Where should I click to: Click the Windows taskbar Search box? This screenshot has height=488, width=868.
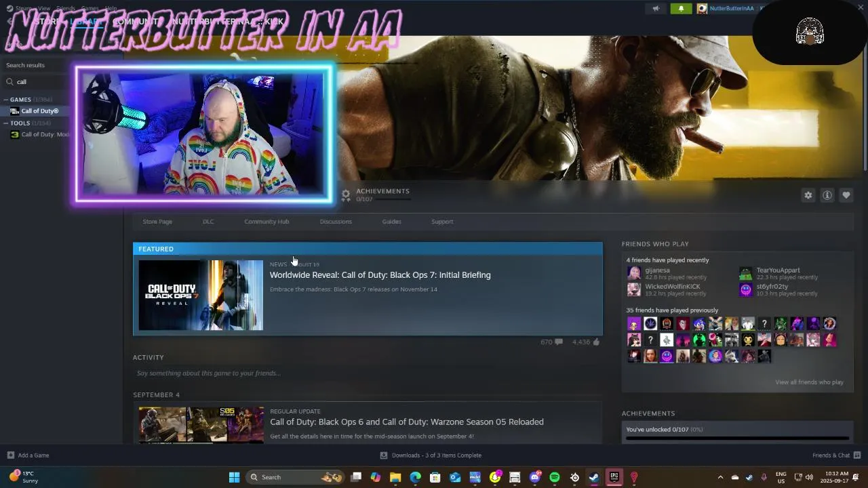(x=296, y=477)
